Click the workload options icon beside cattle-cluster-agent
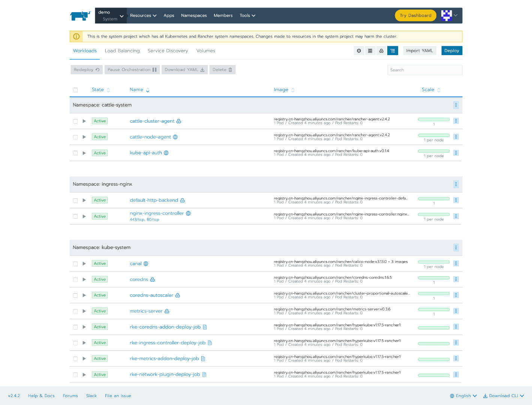The width and height of the screenshot is (532, 405). [456, 121]
